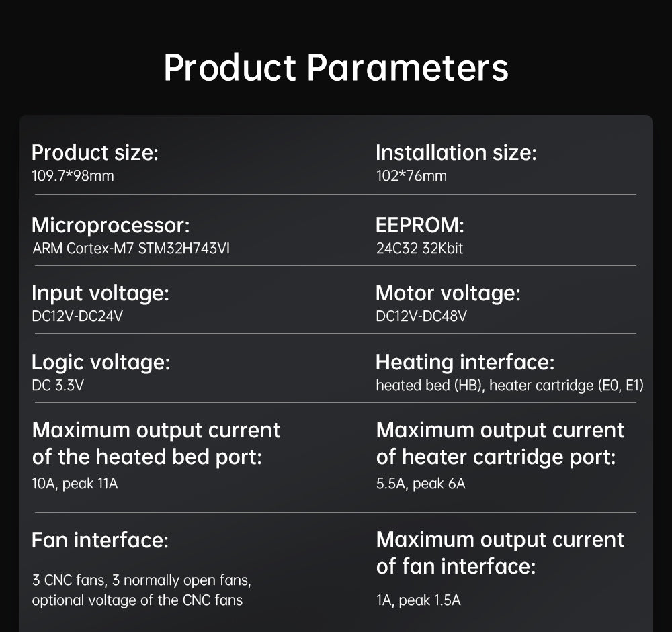Image resolution: width=672 pixels, height=632 pixels.
Task: Select the DC 3.3V value
Action: (58, 386)
